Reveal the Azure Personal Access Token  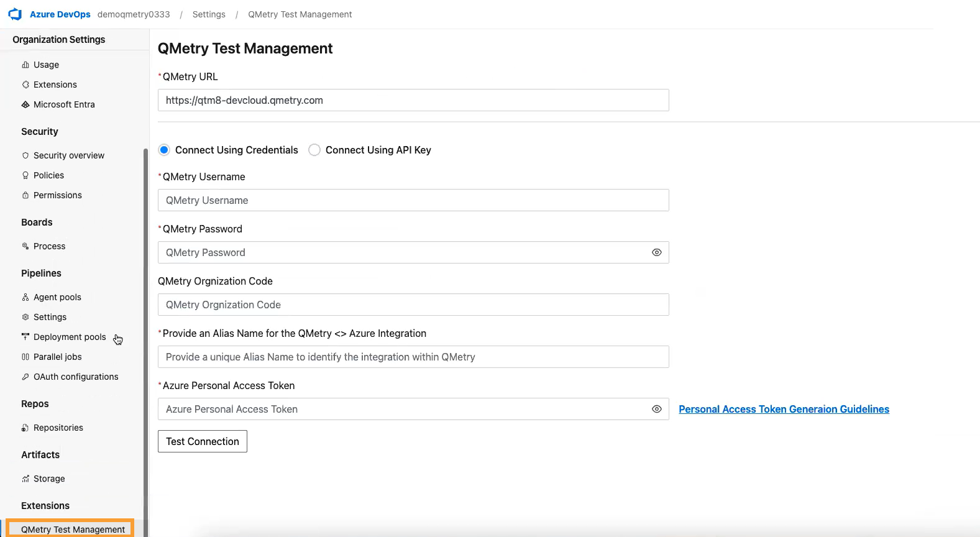(656, 409)
